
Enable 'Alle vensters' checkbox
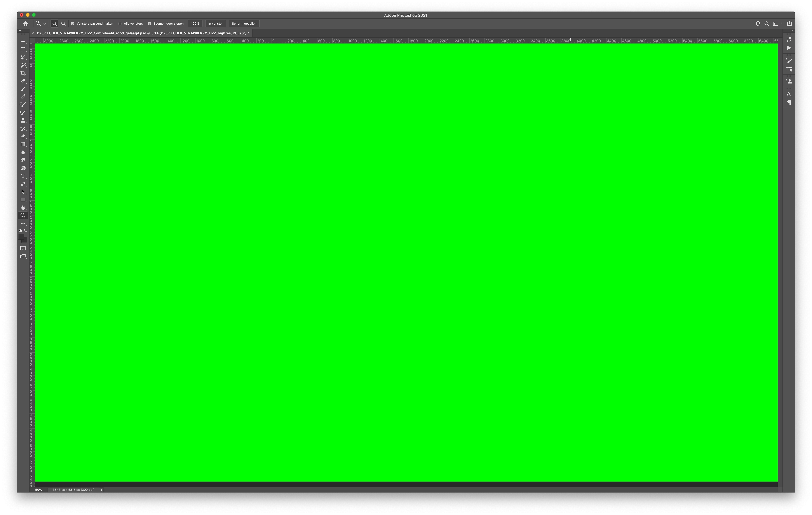120,24
